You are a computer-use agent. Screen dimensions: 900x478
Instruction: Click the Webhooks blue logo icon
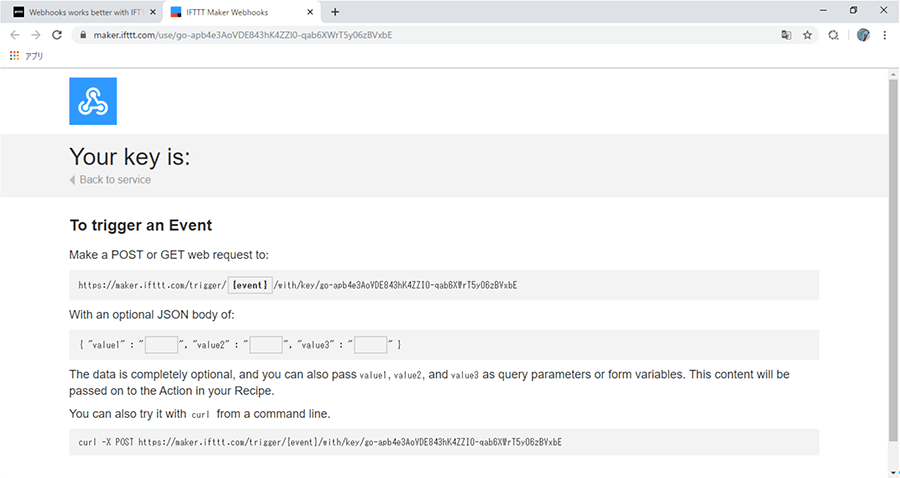(93, 101)
